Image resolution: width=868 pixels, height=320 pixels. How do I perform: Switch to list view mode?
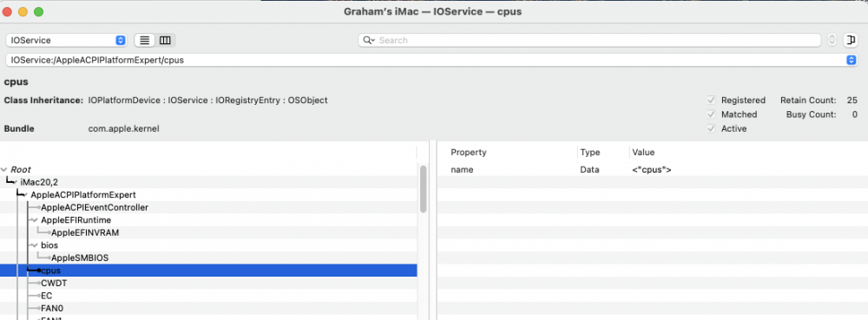tap(144, 41)
